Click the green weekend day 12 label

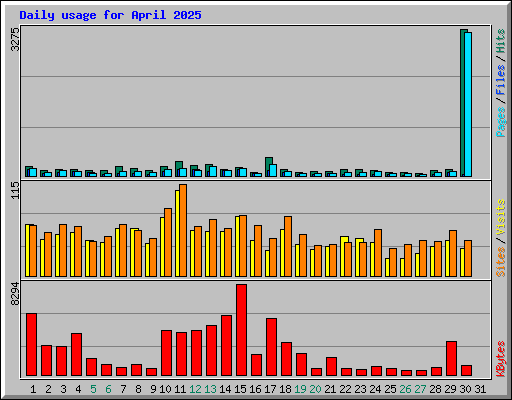click(195, 389)
